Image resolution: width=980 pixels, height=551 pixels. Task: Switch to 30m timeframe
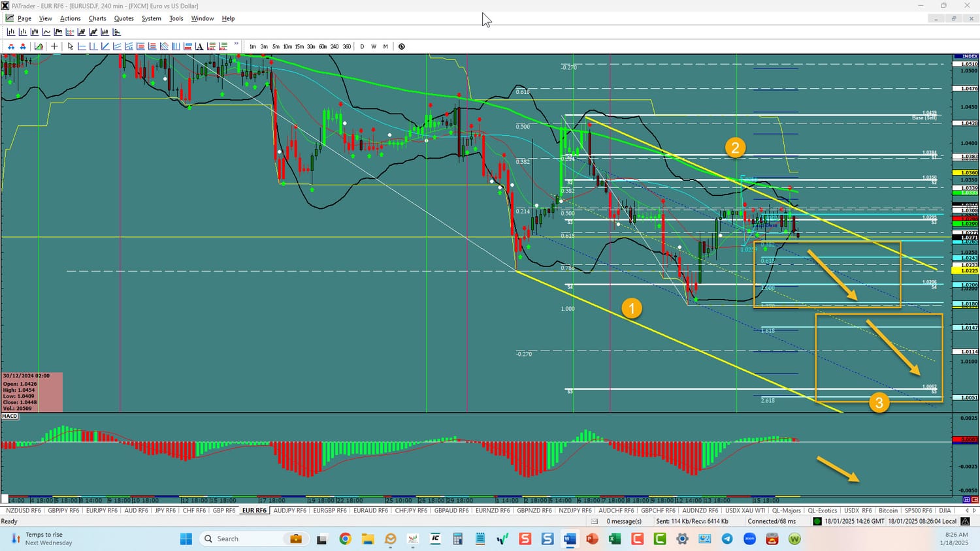[x=311, y=46]
